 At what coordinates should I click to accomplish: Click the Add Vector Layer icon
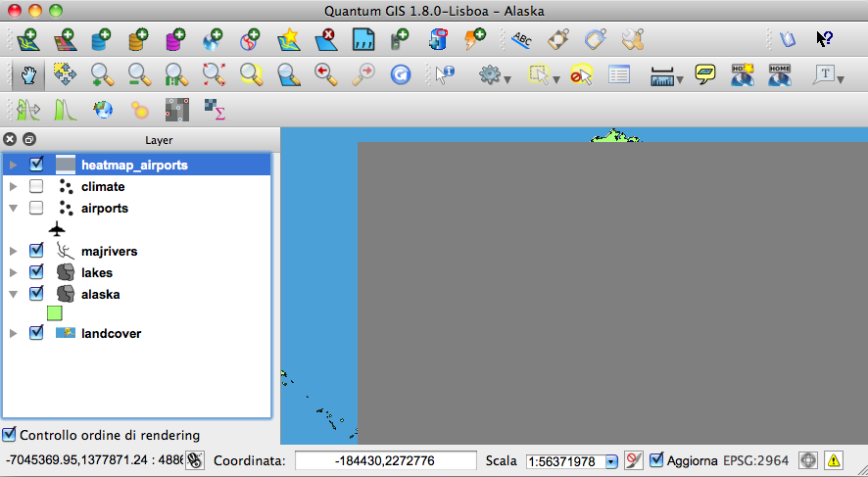coord(27,40)
